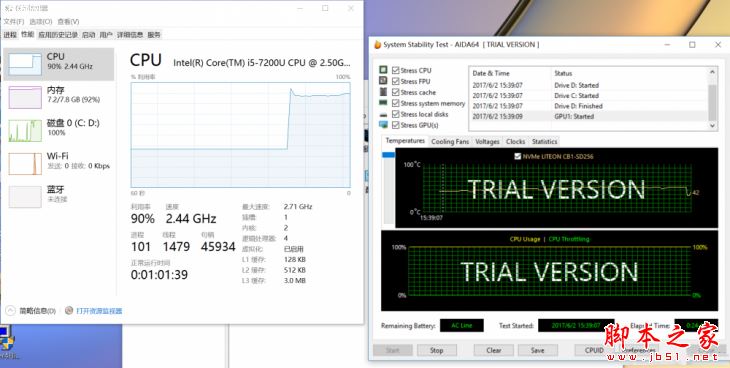This screenshot has width=730, height=368.
Task: Switch to the 详细信息 tab
Action: pyautogui.click(x=130, y=34)
